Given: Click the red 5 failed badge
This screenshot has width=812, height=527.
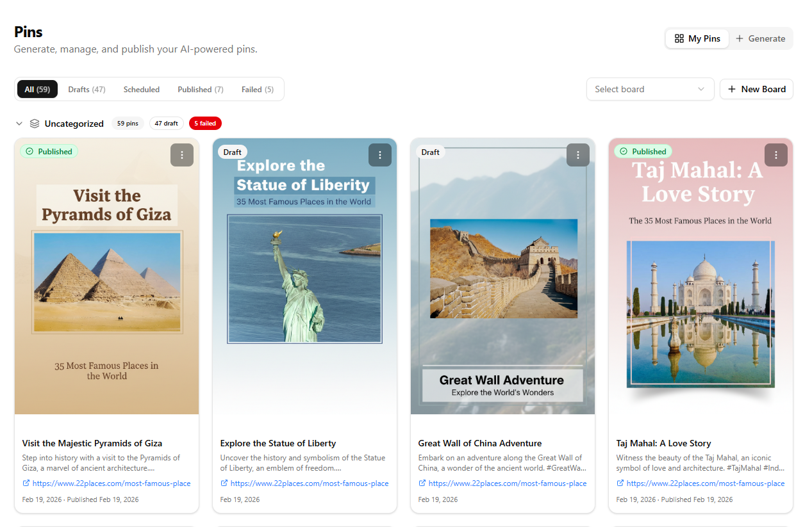Looking at the screenshot, I should (x=205, y=124).
